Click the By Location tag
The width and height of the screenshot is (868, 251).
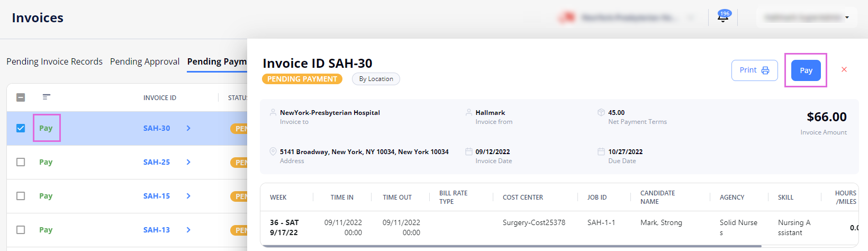pyautogui.click(x=376, y=79)
